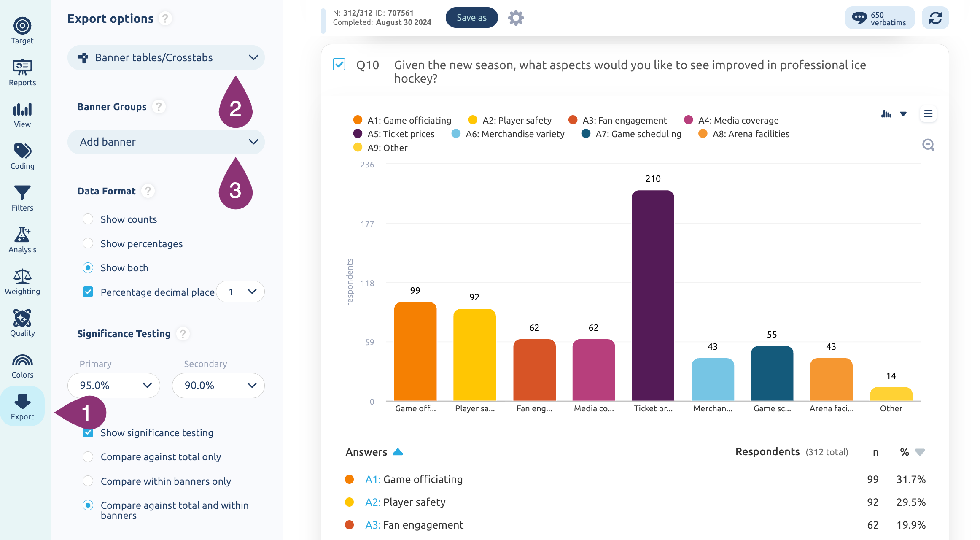
Task: Open the chart type dropdown
Action: [894, 114]
